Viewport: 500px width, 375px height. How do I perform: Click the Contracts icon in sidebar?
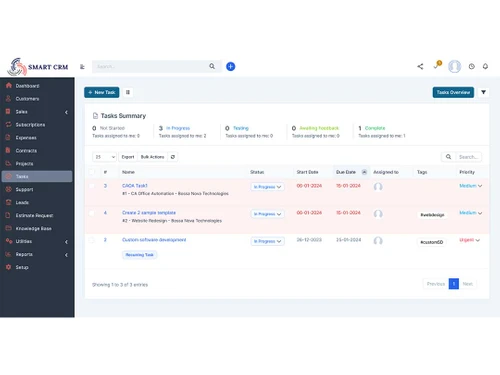(x=9, y=150)
